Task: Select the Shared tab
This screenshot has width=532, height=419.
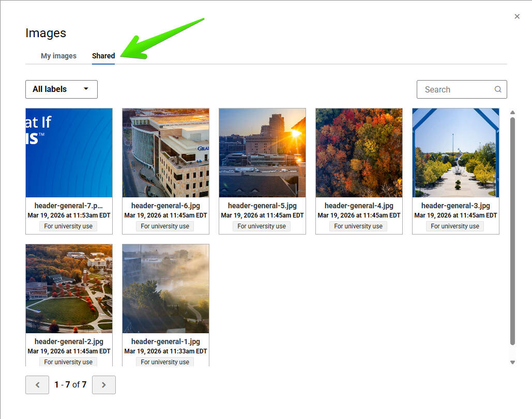Action: coord(103,56)
